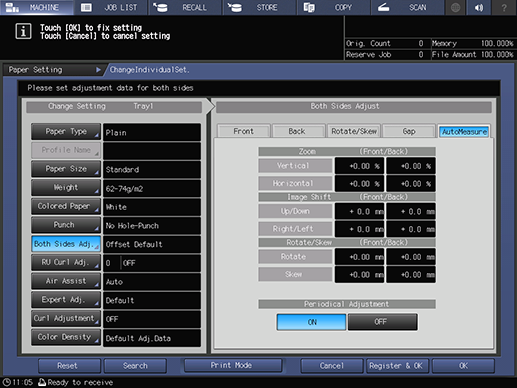
Task: Click the Up/Down image shift label
Action: (x=295, y=211)
